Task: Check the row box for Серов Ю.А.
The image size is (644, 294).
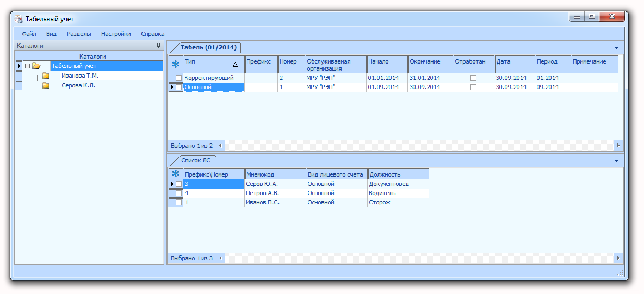Action: [x=178, y=184]
